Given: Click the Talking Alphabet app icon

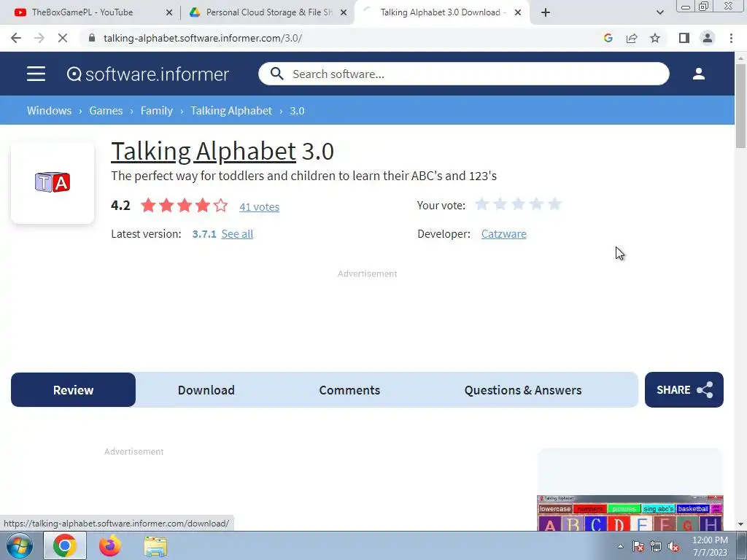Looking at the screenshot, I should pos(53,182).
